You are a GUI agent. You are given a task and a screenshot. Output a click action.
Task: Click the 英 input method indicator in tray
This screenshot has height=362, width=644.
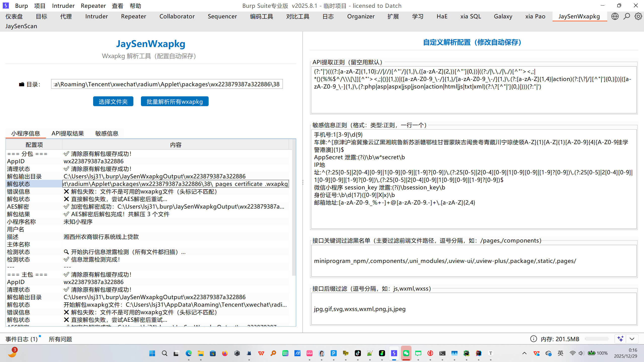click(561, 353)
